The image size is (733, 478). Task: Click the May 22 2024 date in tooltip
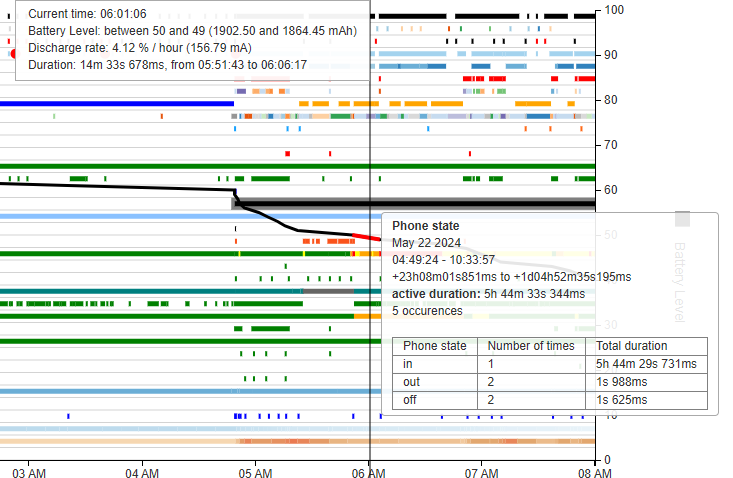pos(426,243)
